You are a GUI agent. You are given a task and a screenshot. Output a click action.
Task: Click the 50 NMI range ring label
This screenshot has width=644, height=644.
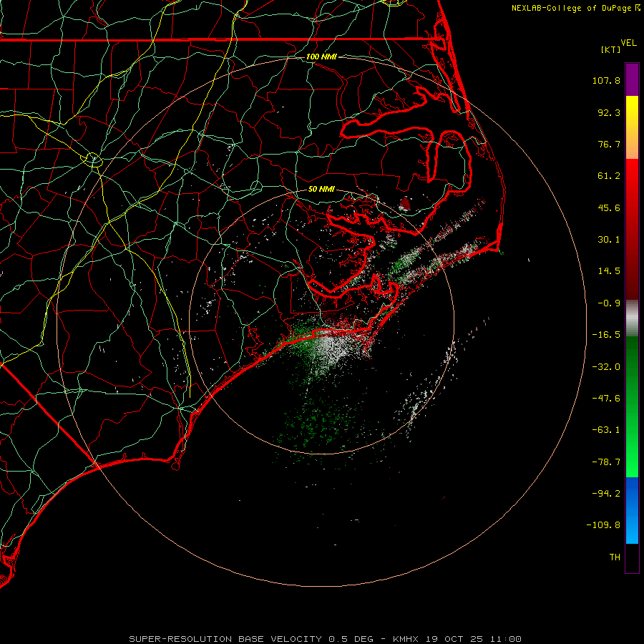click(321, 189)
